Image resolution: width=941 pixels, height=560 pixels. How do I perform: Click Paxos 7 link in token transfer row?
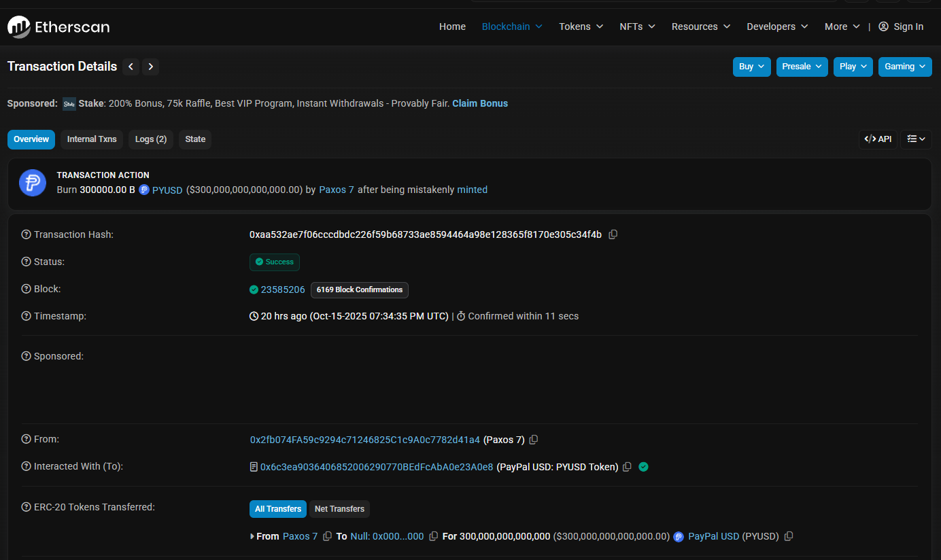(x=300, y=536)
